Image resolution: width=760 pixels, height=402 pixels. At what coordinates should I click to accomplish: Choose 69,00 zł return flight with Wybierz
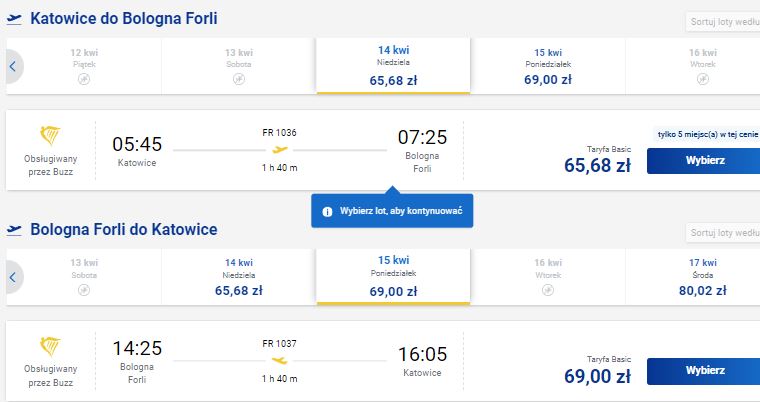[703, 371]
